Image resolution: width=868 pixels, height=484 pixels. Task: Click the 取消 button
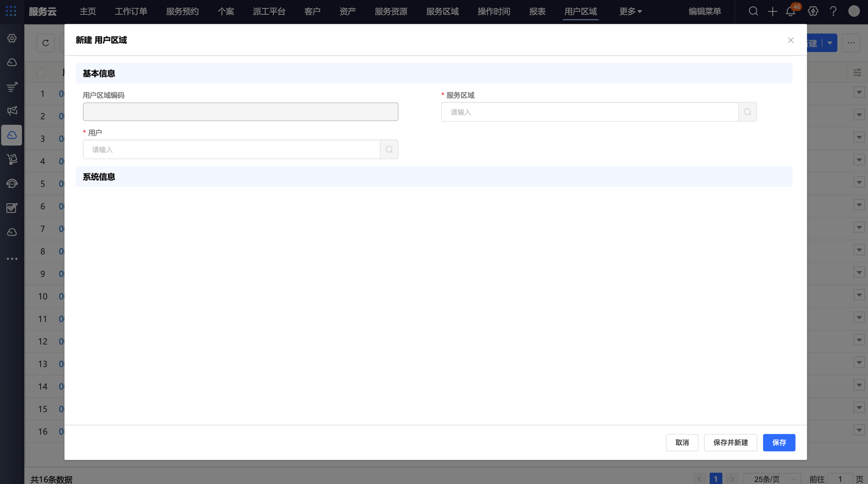pyautogui.click(x=682, y=442)
